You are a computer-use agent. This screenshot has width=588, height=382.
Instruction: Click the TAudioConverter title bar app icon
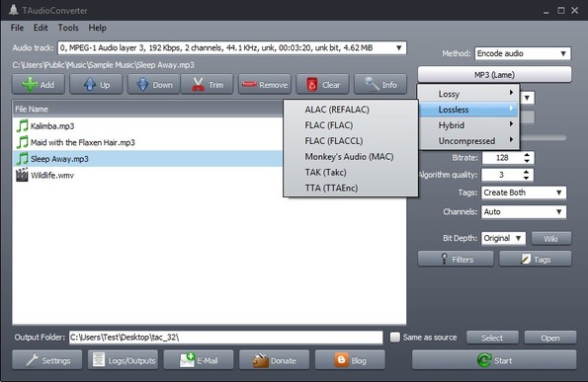[13, 10]
